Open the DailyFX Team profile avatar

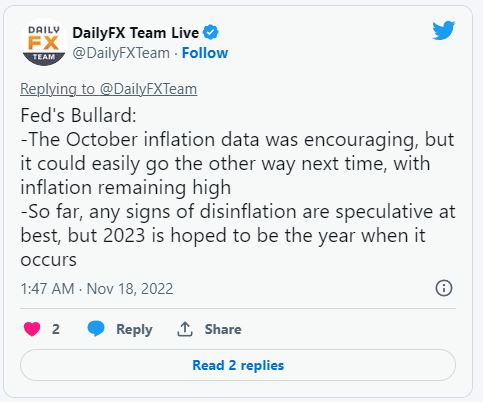44,42
